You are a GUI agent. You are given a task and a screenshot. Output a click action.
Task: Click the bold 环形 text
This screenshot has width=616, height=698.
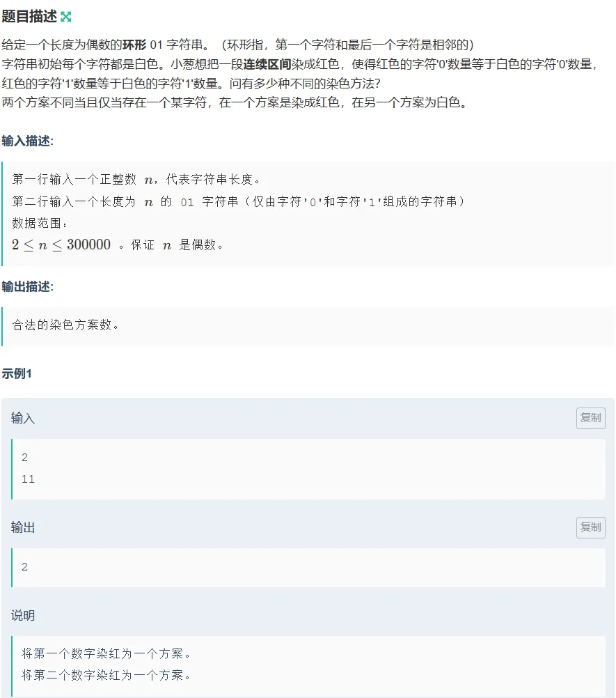(x=134, y=45)
